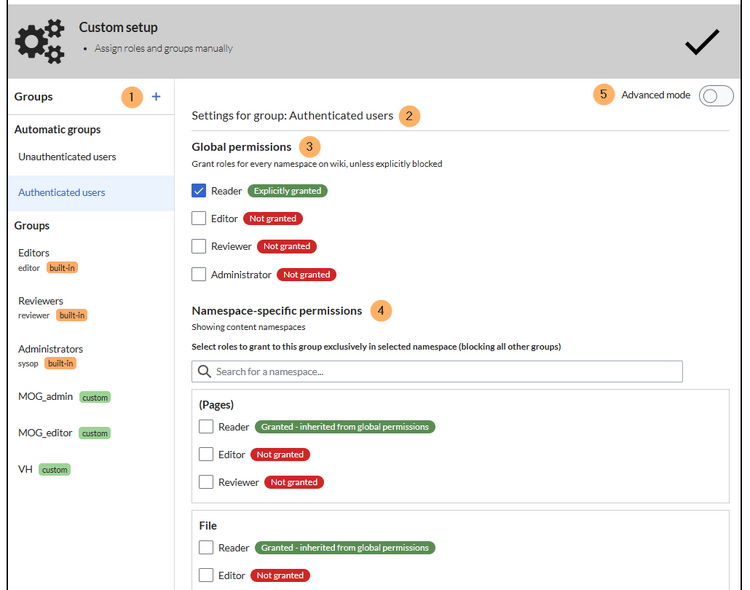Open the Editors built-in group
Image resolution: width=750 pixels, height=590 pixels.
click(x=34, y=253)
